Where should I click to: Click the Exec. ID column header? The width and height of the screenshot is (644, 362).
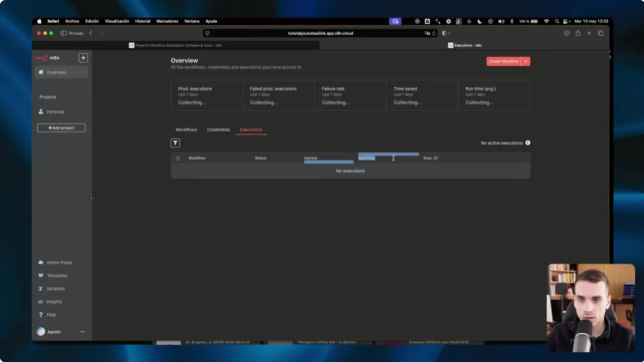click(430, 158)
